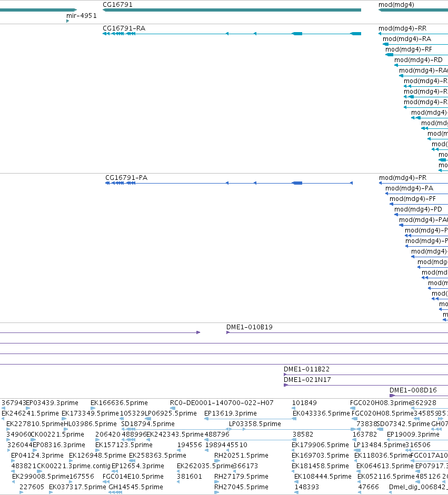Click EST EK108444.5prime
This screenshot has height=495, width=448.
pos(323,477)
